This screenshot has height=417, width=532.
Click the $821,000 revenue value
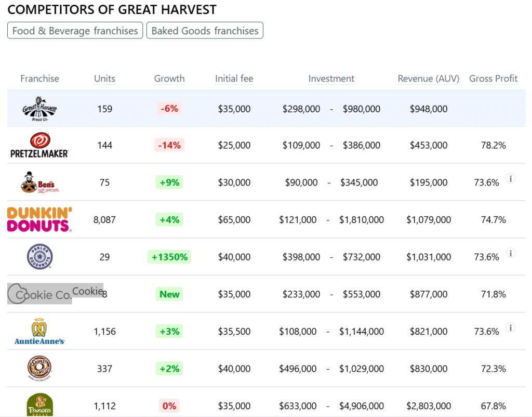click(429, 331)
